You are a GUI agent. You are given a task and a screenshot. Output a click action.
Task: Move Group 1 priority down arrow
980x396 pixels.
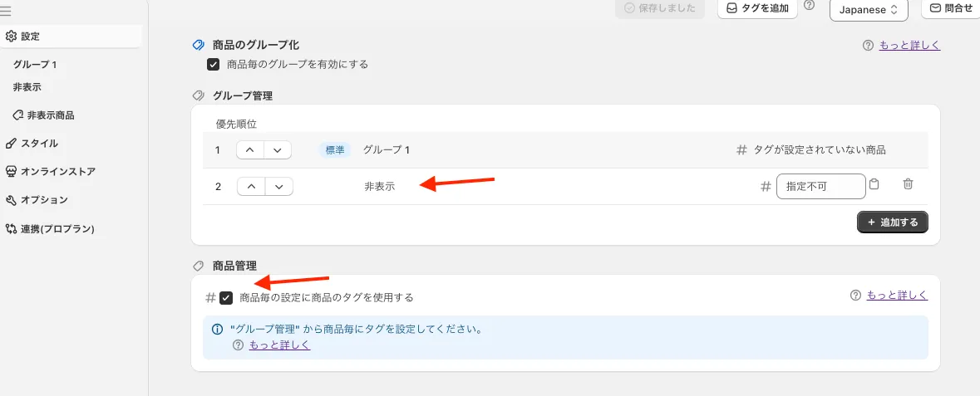pyautogui.click(x=278, y=150)
